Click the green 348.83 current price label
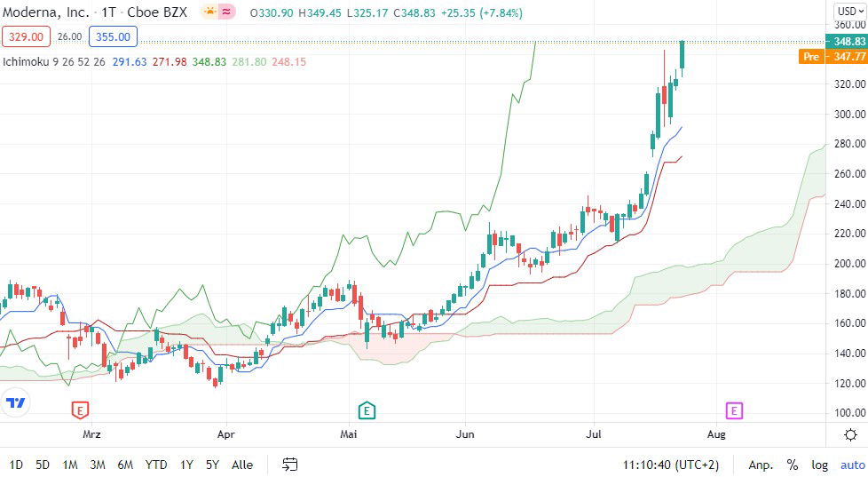 pos(844,42)
